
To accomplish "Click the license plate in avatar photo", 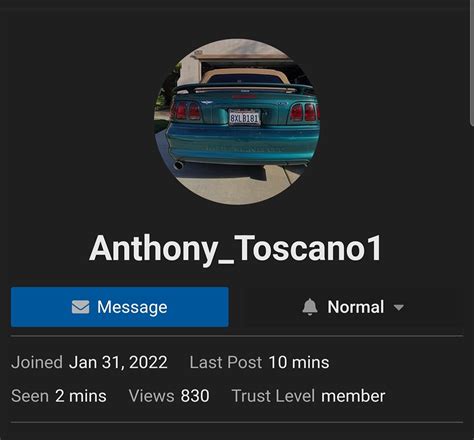I will (x=245, y=118).
